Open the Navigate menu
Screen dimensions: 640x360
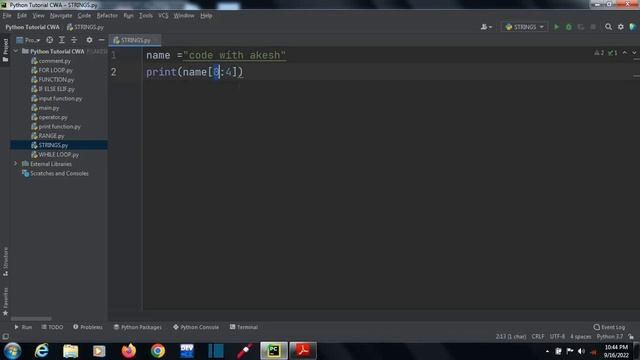click(61, 16)
